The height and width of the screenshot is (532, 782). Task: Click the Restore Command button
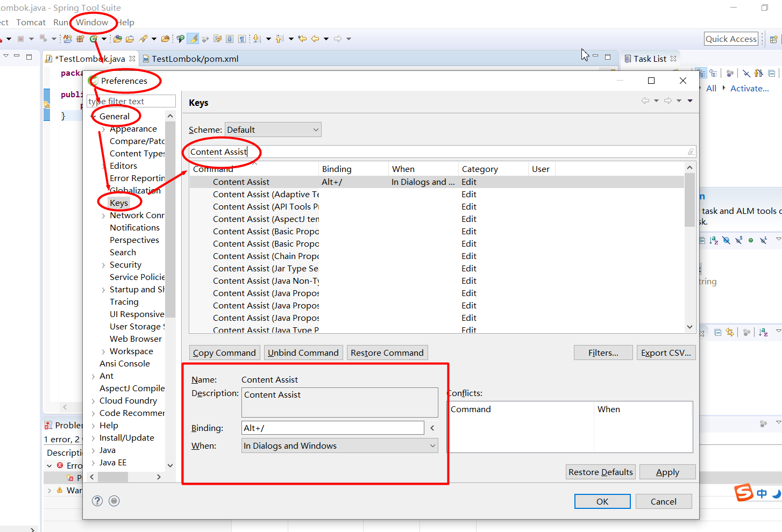[387, 353]
